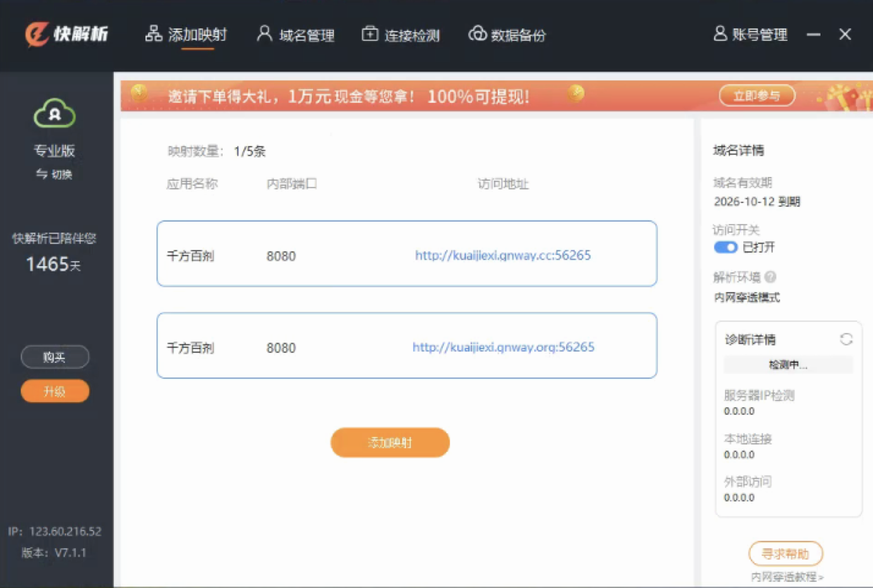Click the 购买 button in sidebar
The width and height of the screenshot is (873, 588).
pos(54,357)
